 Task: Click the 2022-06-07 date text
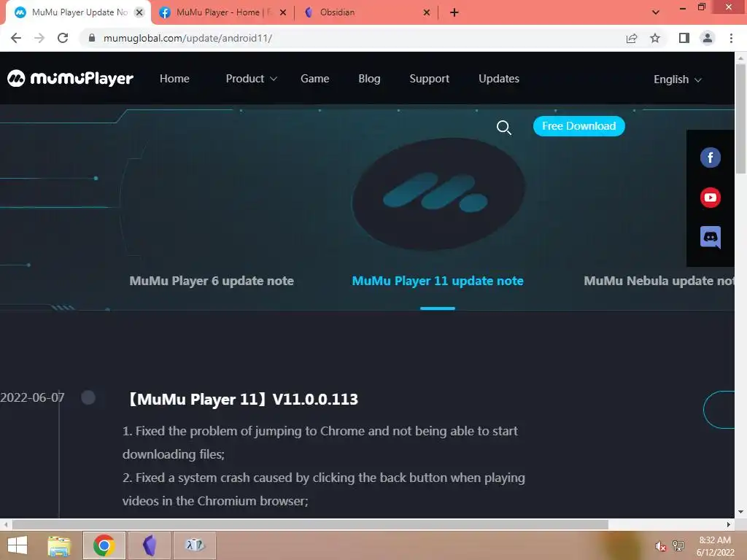pos(32,397)
